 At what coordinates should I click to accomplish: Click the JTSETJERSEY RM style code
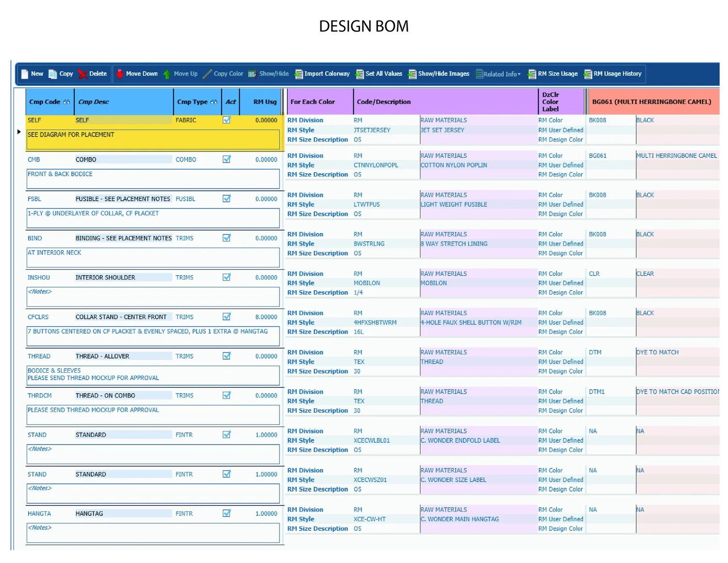372,130
